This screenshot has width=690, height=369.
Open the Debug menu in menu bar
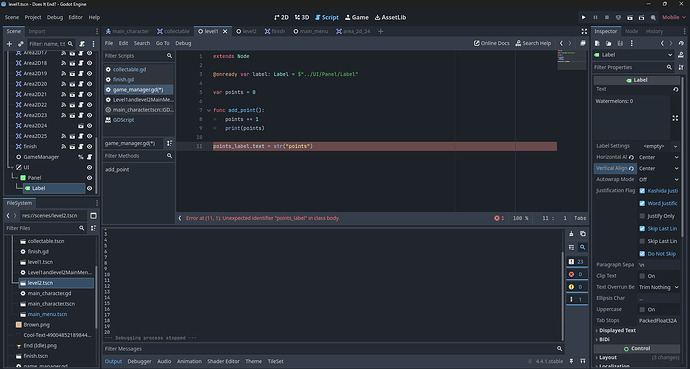(55, 18)
